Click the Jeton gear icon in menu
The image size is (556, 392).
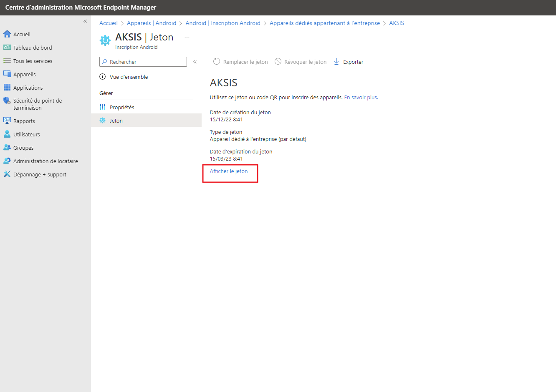[x=103, y=121]
